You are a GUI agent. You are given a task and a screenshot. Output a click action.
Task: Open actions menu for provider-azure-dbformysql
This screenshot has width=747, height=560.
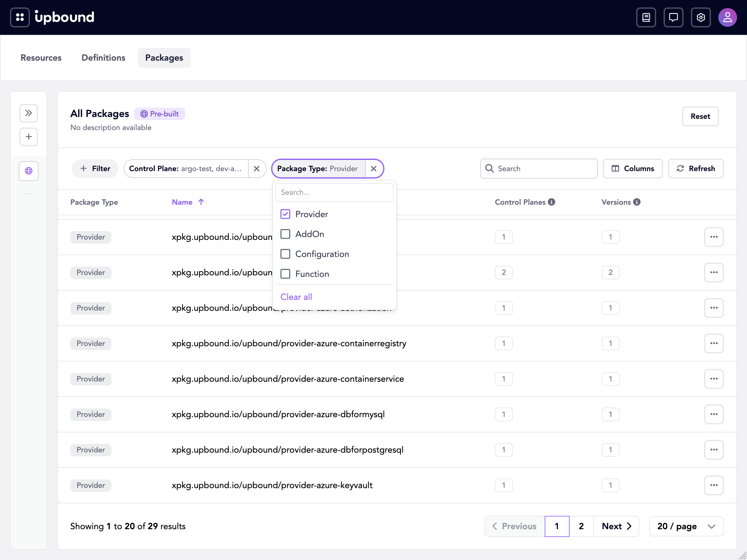point(714,414)
